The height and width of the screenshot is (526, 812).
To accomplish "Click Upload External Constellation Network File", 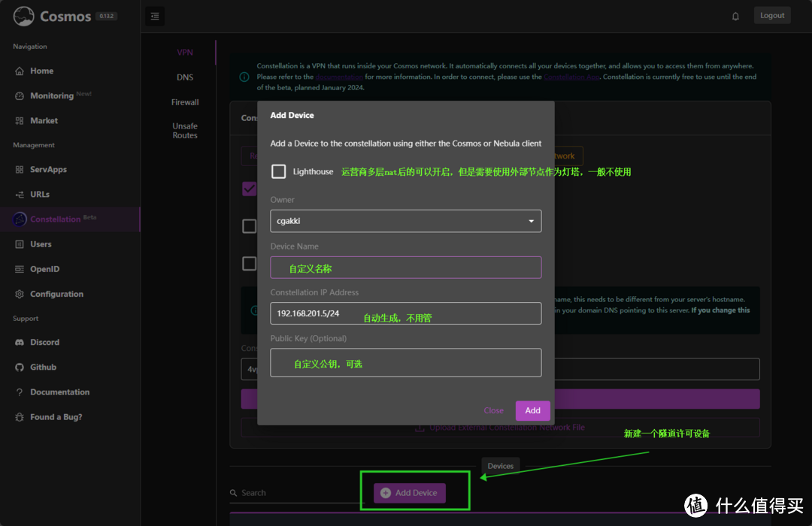I will tap(500, 428).
